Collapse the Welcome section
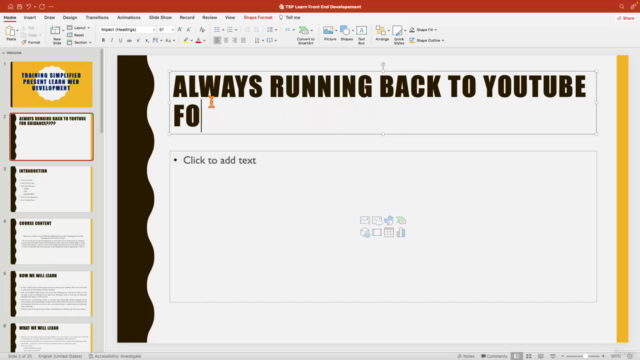This screenshot has width=640, height=360. [3, 53]
